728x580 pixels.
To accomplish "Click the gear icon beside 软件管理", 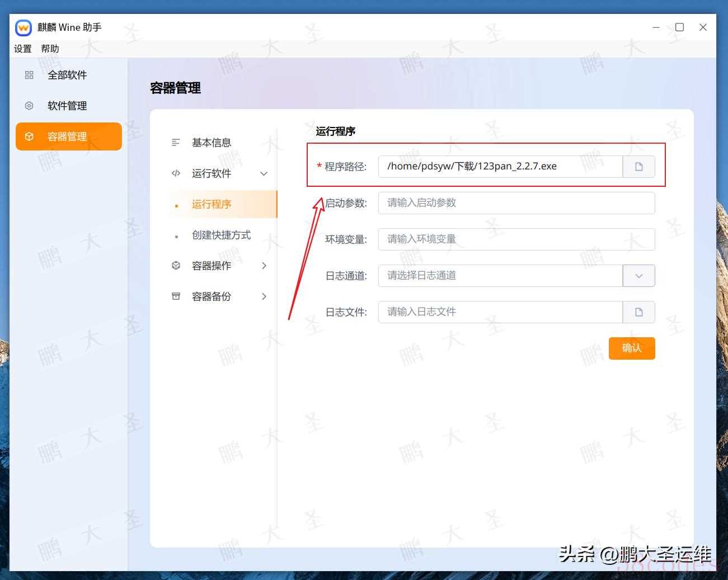I will point(29,106).
